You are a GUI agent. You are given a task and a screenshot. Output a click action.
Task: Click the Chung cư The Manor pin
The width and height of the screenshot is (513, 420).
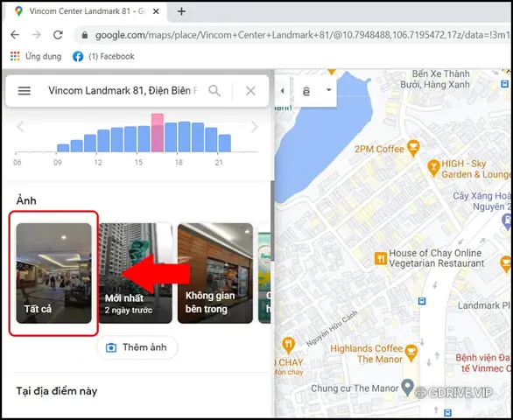click(407, 388)
